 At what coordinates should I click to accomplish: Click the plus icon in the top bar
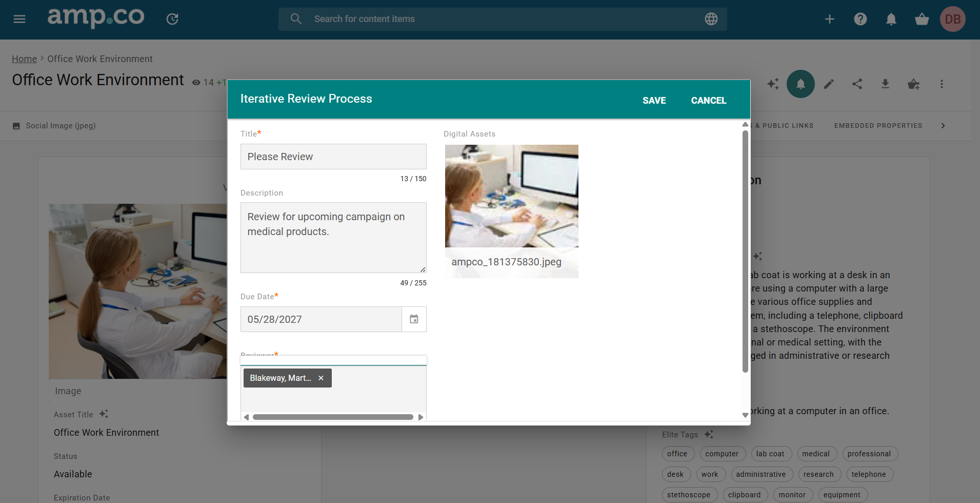[830, 19]
